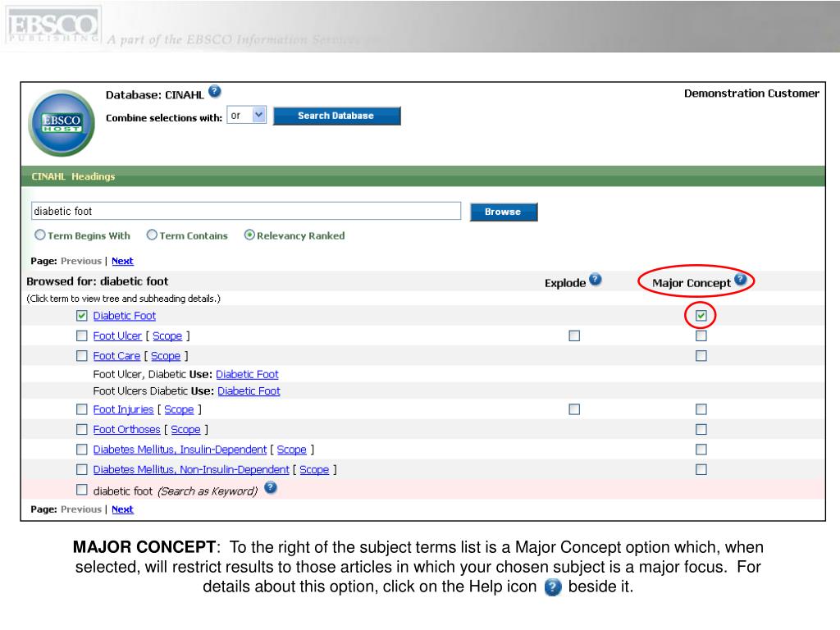Click the bottom Next page link
The height and width of the screenshot is (630, 840).
pyautogui.click(x=122, y=509)
